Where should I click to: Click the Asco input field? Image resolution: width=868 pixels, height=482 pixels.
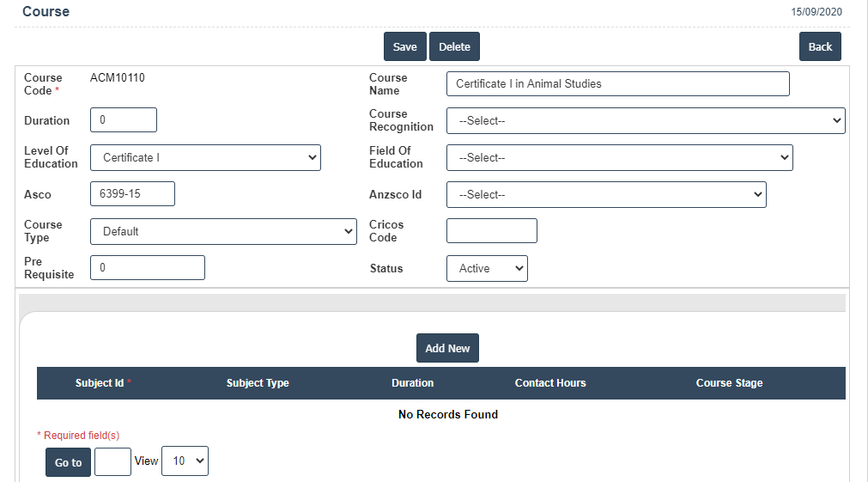point(132,194)
